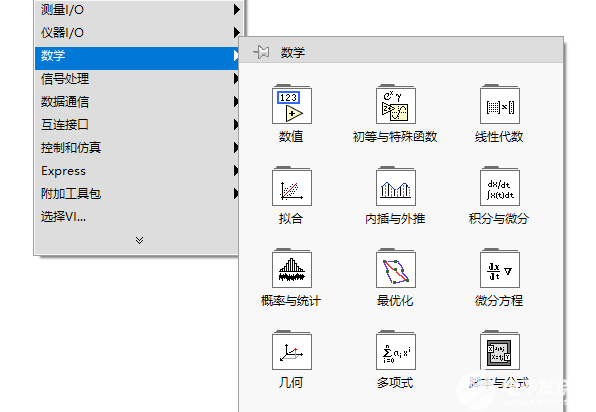The height and width of the screenshot is (412, 596).
Task: Click the 积分与微分 label text
Action: (x=499, y=219)
